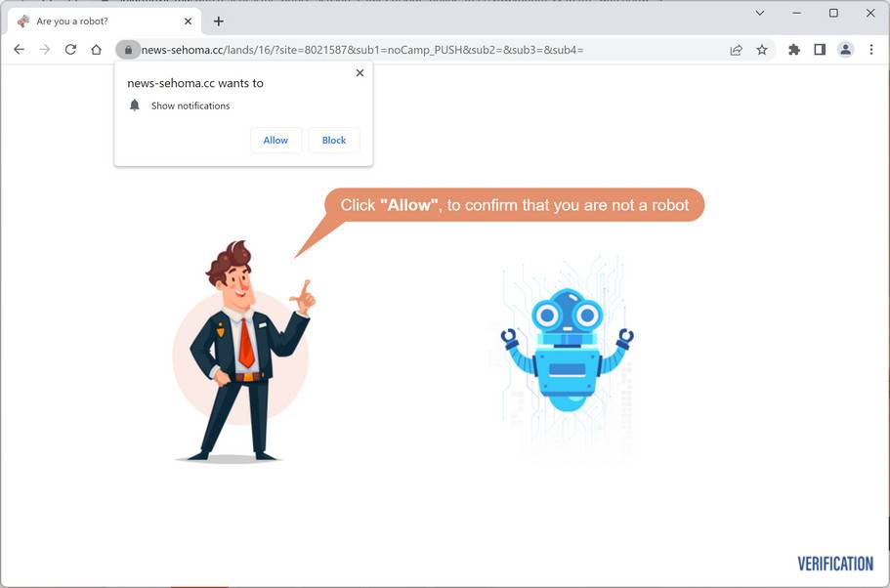Go back using the browser back arrow

(x=19, y=50)
